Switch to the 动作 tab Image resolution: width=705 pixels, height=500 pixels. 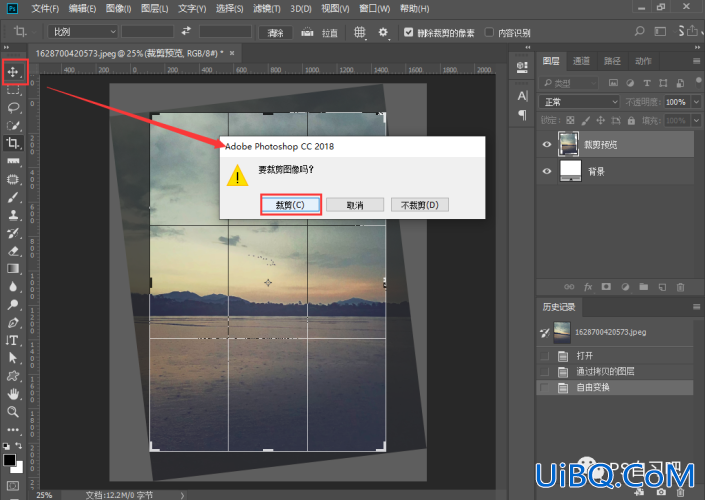click(x=643, y=61)
